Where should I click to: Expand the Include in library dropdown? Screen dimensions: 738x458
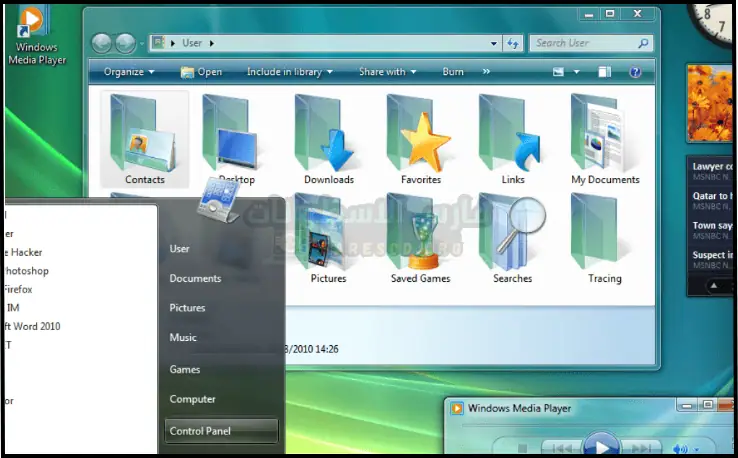click(x=289, y=72)
